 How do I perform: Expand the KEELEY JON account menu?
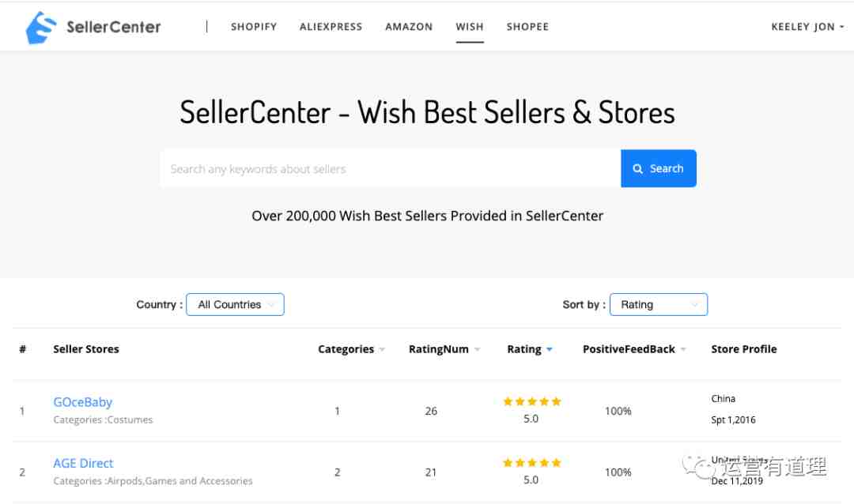coord(807,27)
